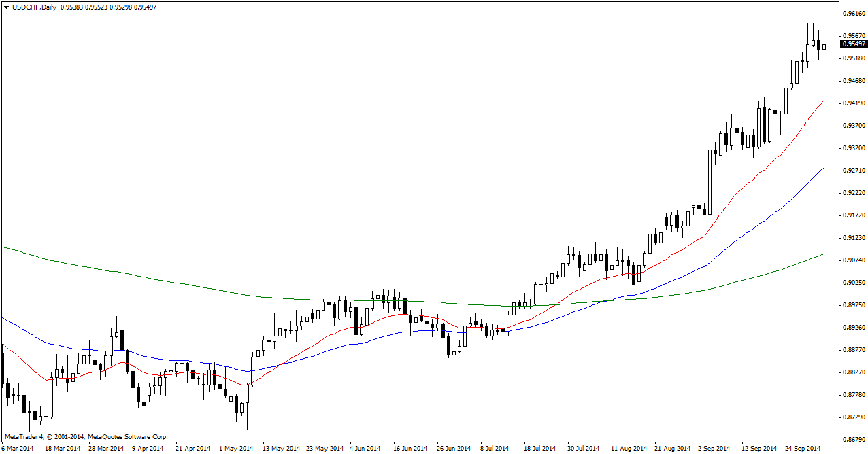The image size is (868, 454).
Task: Select 0.91230 on the price scale
Action: [x=854, y=238]
